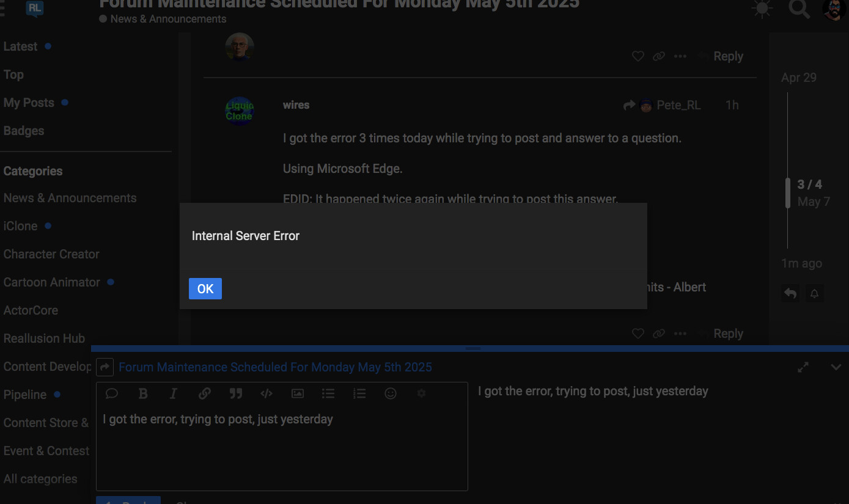Screen dimensions: 849x504
Task: Jump to Apr 29 on the timeline
Action: point(798,78)
